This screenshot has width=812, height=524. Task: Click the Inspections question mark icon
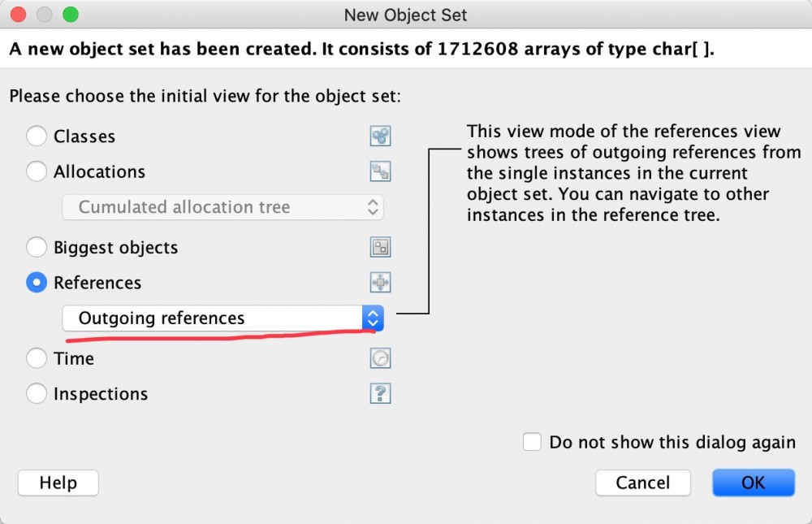point(380,394)
